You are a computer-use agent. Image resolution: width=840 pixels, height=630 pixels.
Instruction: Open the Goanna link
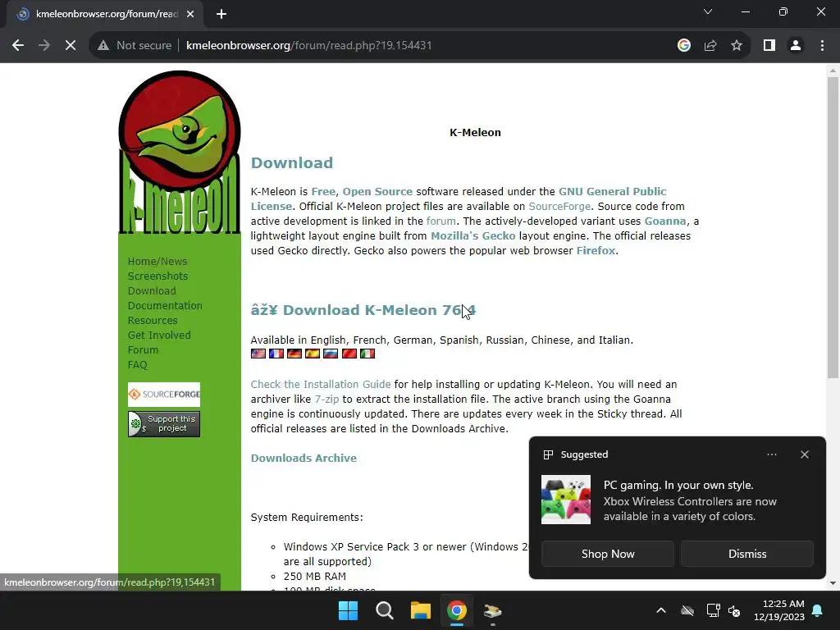tap(664, 221)
